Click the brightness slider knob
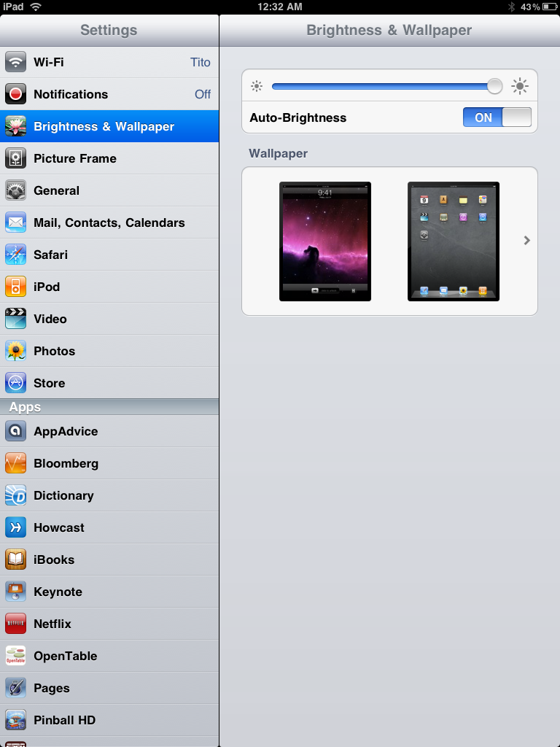Image resolution: width=560 pixels, height=747 pixels. 495,86
